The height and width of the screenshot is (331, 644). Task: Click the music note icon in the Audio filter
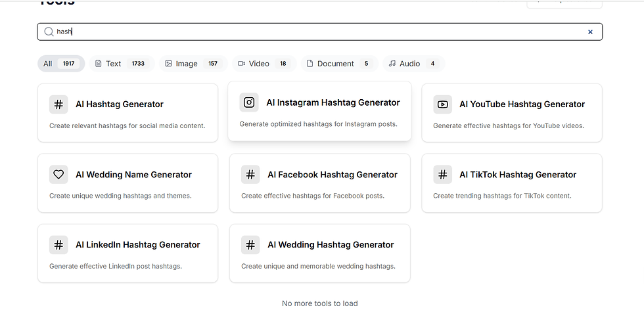[392, 64]
